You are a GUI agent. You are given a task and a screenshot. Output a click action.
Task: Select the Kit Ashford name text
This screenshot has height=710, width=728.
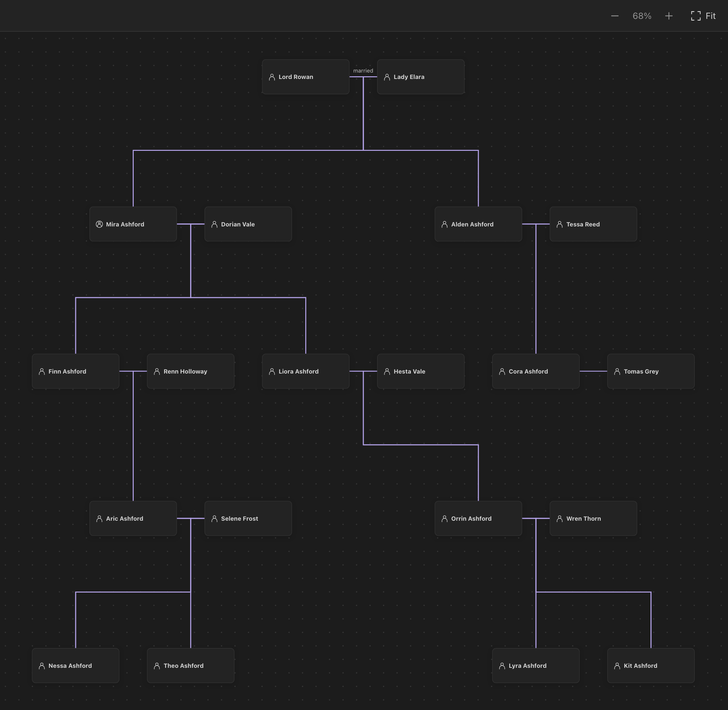[640, 665]
